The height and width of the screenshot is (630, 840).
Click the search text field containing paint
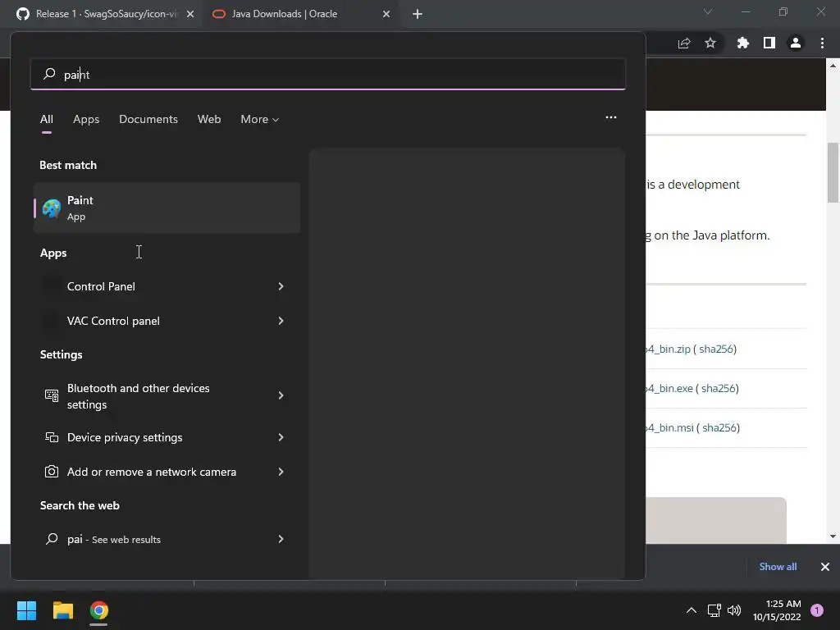pos(328,74)
